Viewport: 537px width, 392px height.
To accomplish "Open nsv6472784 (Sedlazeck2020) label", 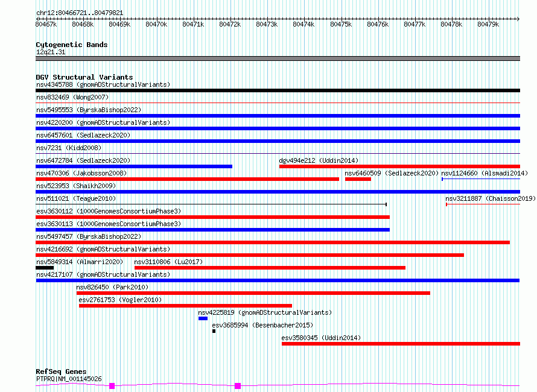I will tap(83, 160).
